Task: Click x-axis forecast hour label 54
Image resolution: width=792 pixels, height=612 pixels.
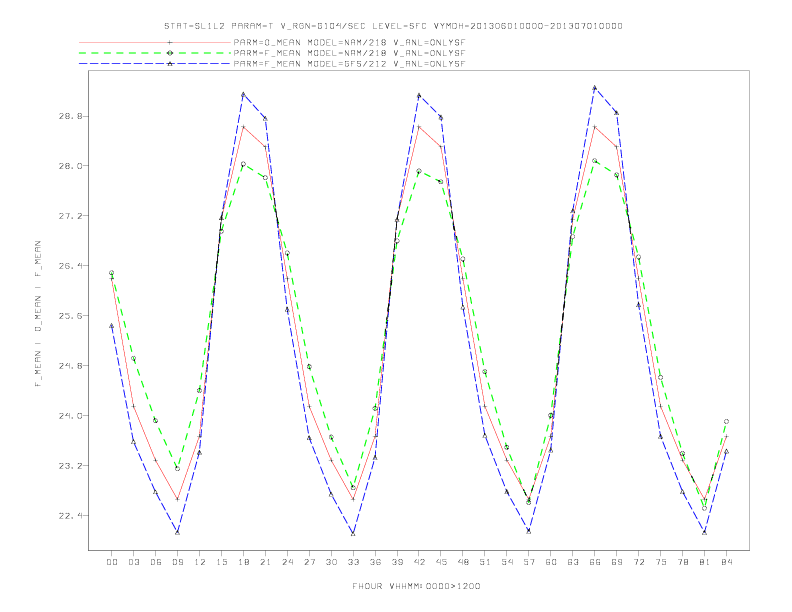Action: pos(507,562)
